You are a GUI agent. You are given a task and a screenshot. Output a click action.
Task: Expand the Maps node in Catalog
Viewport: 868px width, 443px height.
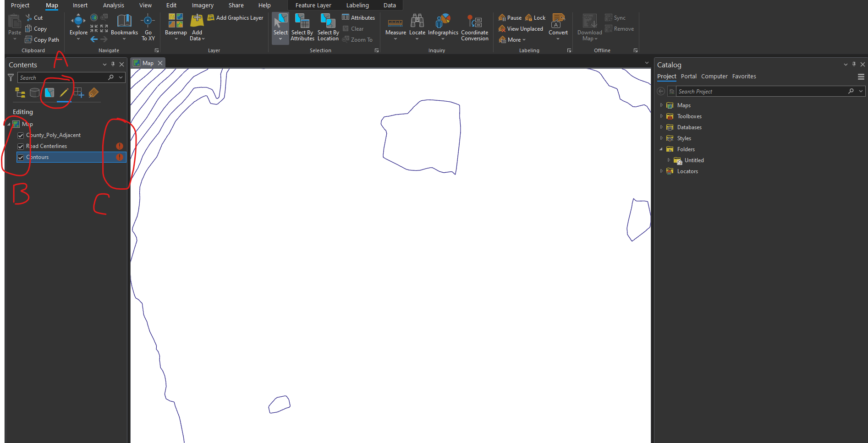[661, 105]
